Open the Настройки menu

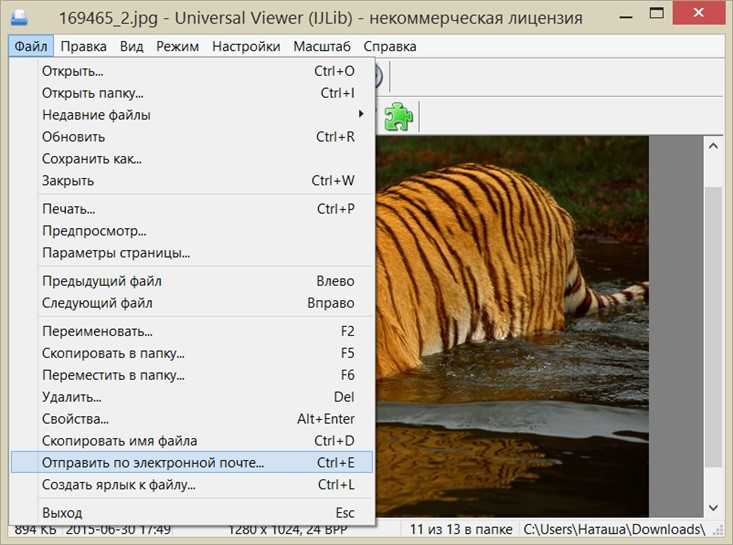click(246, 46)
